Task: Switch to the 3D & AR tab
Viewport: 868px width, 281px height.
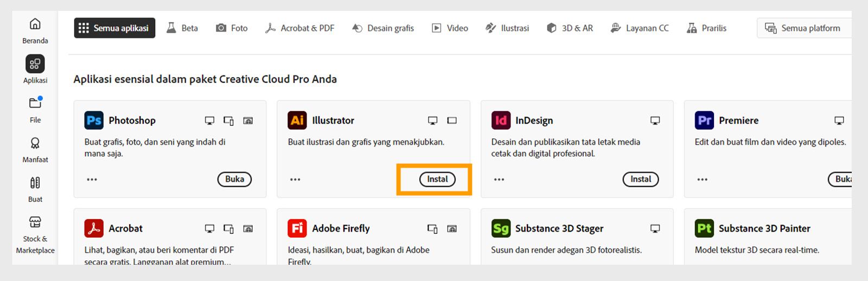Action: click(x=570, y=28)
